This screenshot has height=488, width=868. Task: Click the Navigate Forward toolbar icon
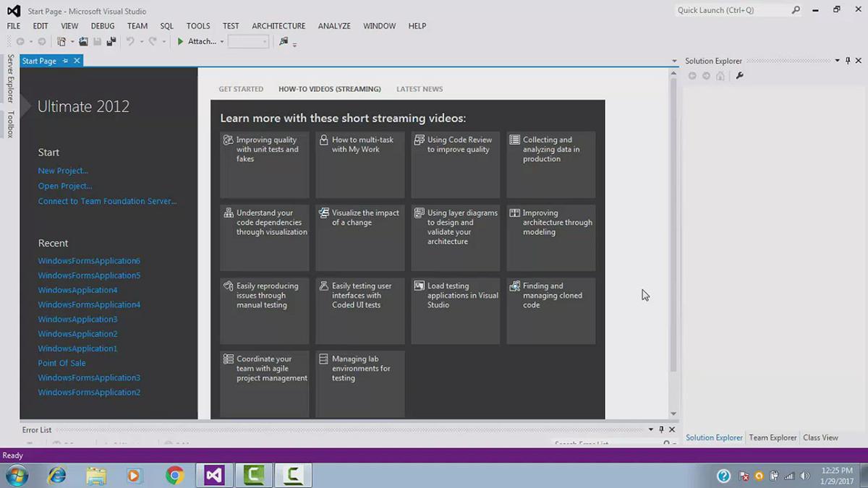tap(41, 42)
